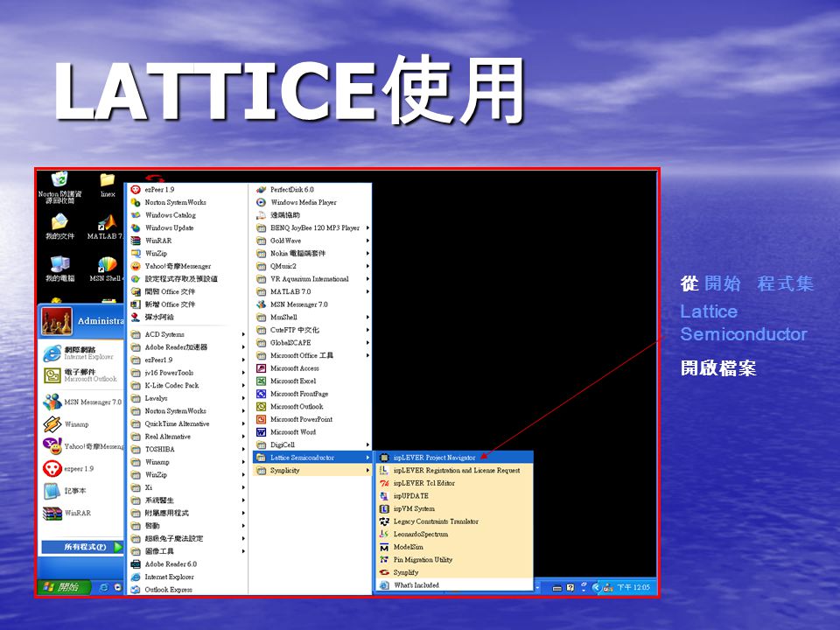This screenshot has height=630, width=840.
Task: Click the ezPeer 1.9 icon atop programs
Action: coord(136,189)
